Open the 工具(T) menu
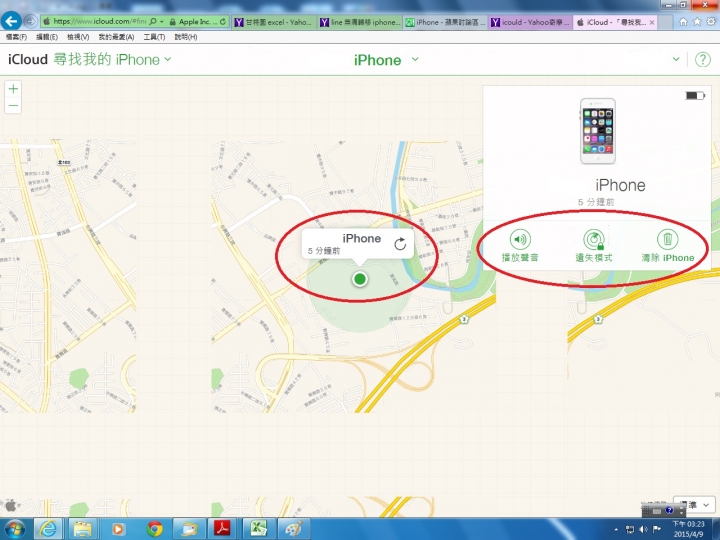 154,37
